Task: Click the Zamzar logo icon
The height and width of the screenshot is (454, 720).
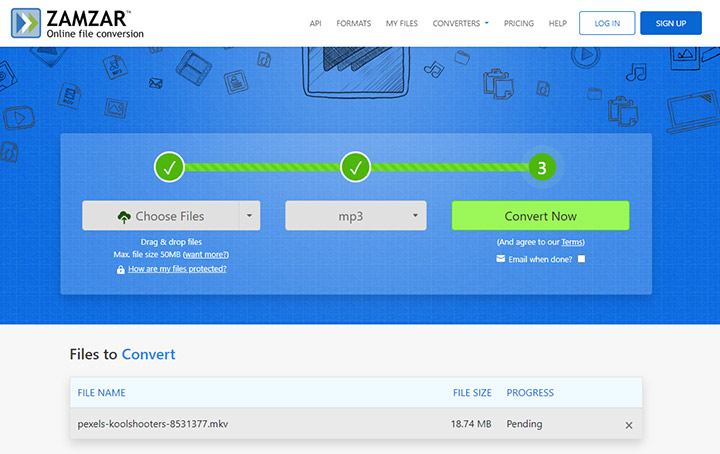Action: (26, 23)
